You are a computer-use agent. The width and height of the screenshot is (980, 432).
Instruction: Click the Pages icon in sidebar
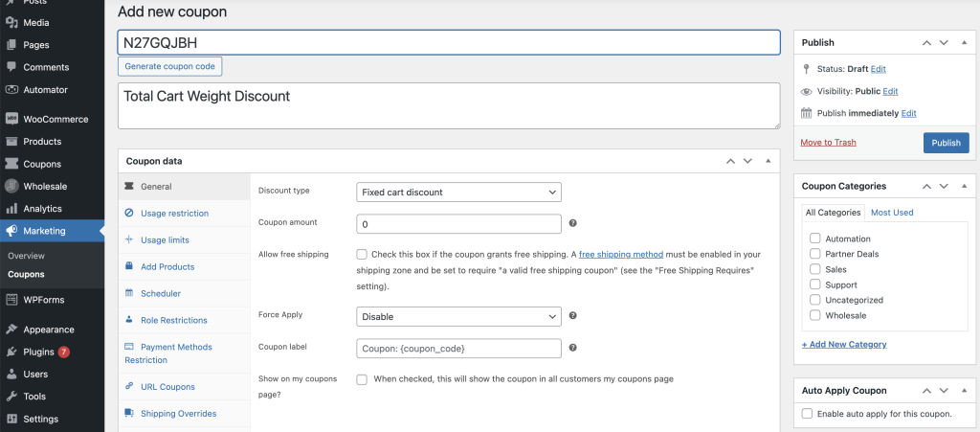[11, 45]
